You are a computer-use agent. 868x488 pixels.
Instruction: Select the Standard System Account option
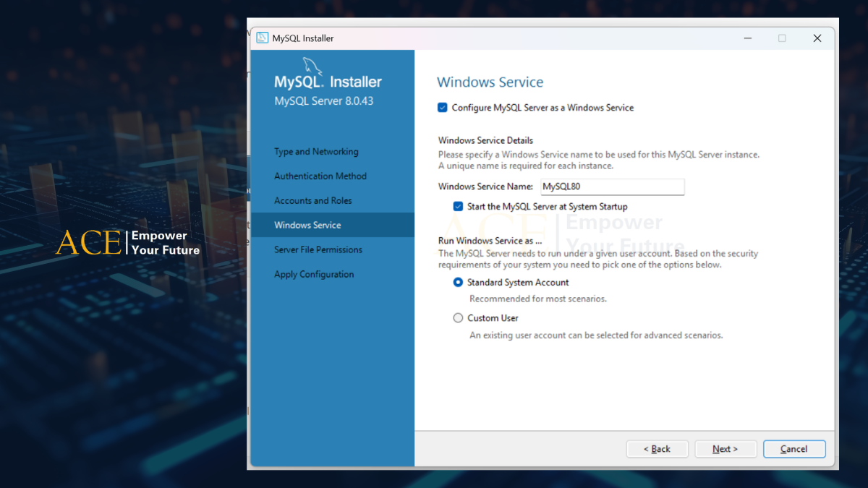[458, 283]
